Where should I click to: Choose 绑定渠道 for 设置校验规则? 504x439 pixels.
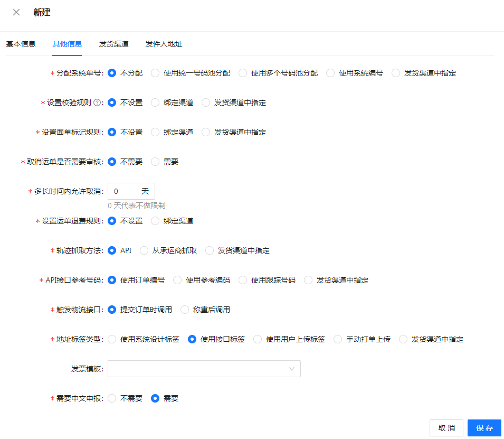155,102
